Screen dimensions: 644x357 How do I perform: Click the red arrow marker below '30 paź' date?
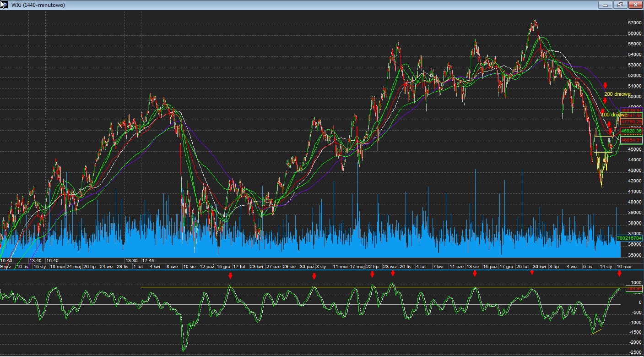314,276
